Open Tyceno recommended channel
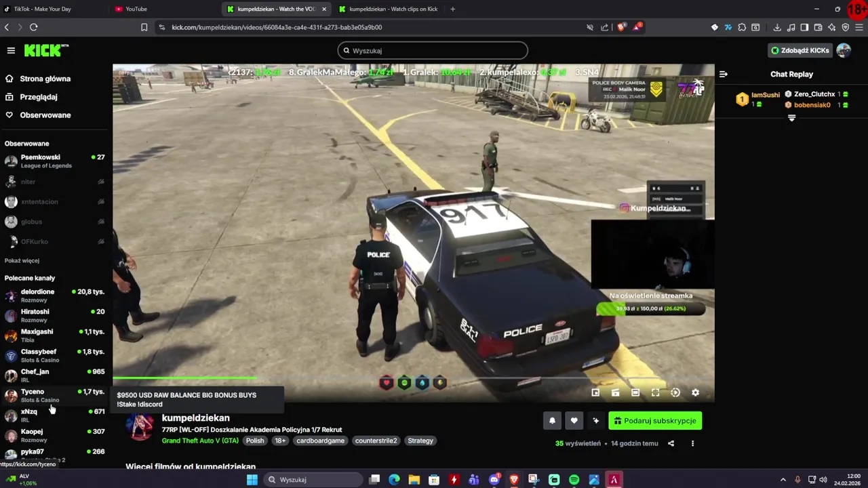This screenshot has height=488, width=868. click(x=54, y=395)
